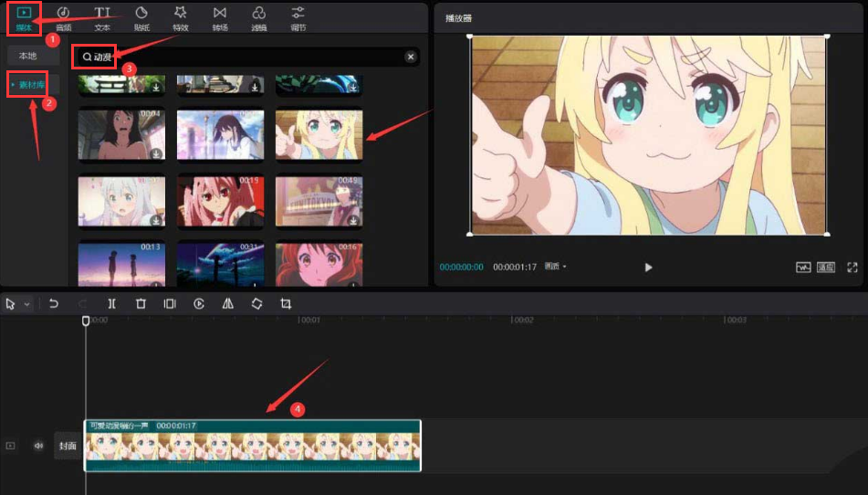The height and width of the screenshot is (495, 868).
Task: Open the 画面 dropdown in player
Action: coord(555,267)
